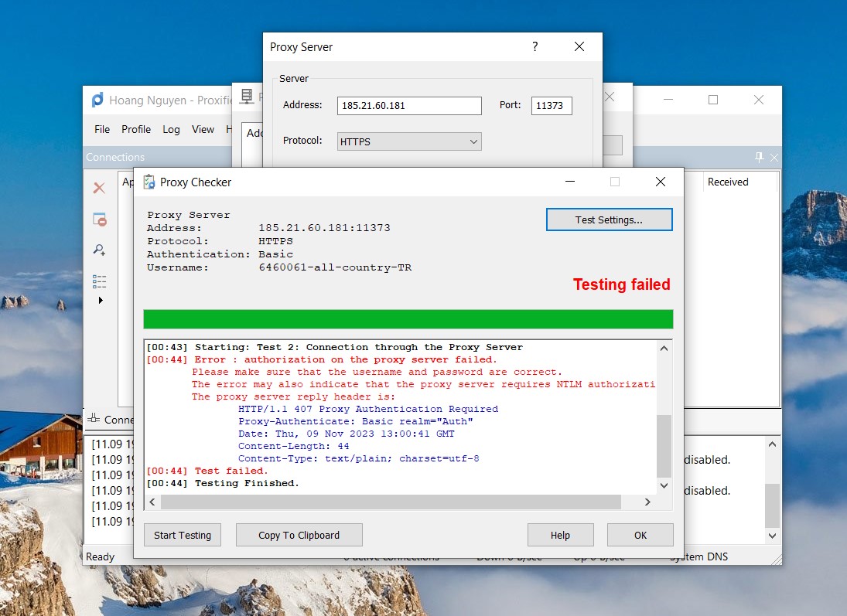Expand the small black arrow under the toolbar icons
Viewport: 847px width, 616px height.
100,301
